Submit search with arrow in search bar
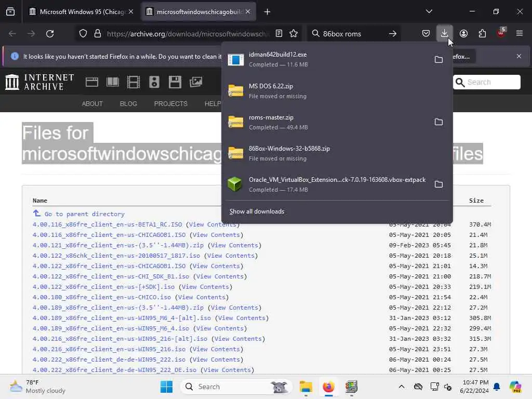 (393, 34)
